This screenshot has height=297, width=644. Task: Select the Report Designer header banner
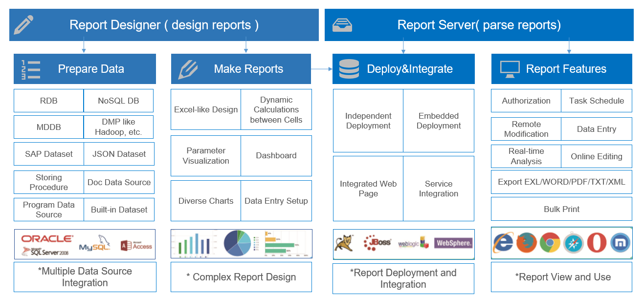point(164,25)
